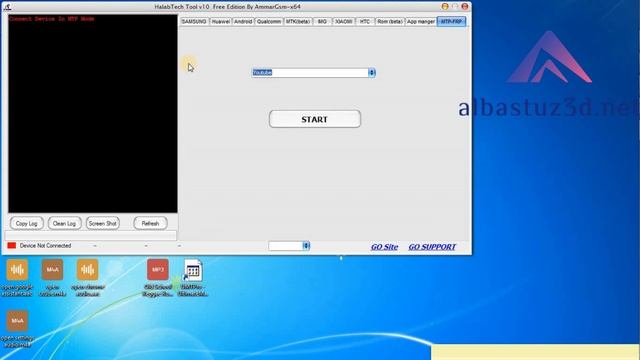The image size is (640, 360).
Task: Click the Copy Log button
Action: click(27, 223)
